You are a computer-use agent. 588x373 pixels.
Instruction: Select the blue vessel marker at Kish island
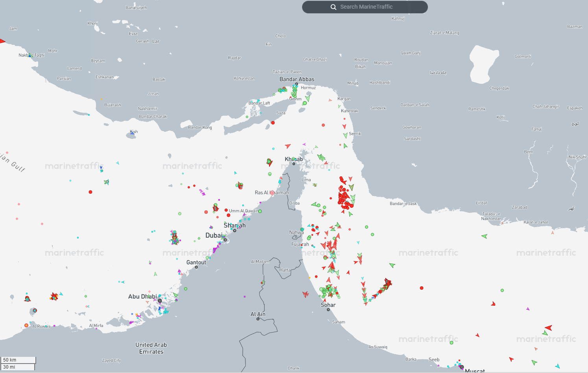tap(132, 133)
